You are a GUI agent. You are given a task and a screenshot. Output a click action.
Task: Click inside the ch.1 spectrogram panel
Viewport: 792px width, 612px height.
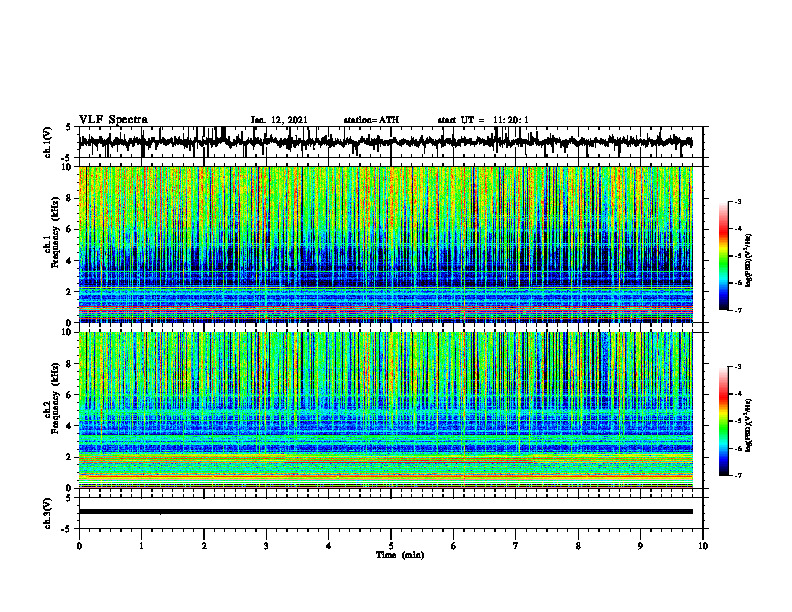(x=386, y=244)
